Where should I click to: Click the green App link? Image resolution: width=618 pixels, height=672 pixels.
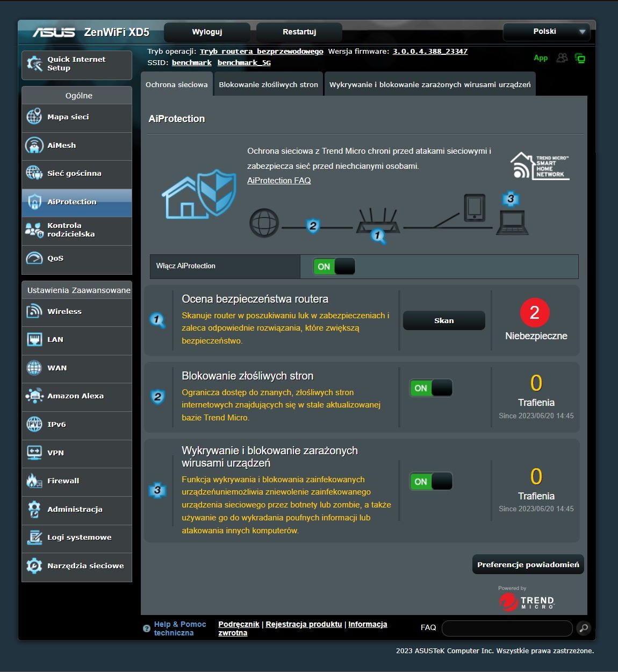point(541,58)
